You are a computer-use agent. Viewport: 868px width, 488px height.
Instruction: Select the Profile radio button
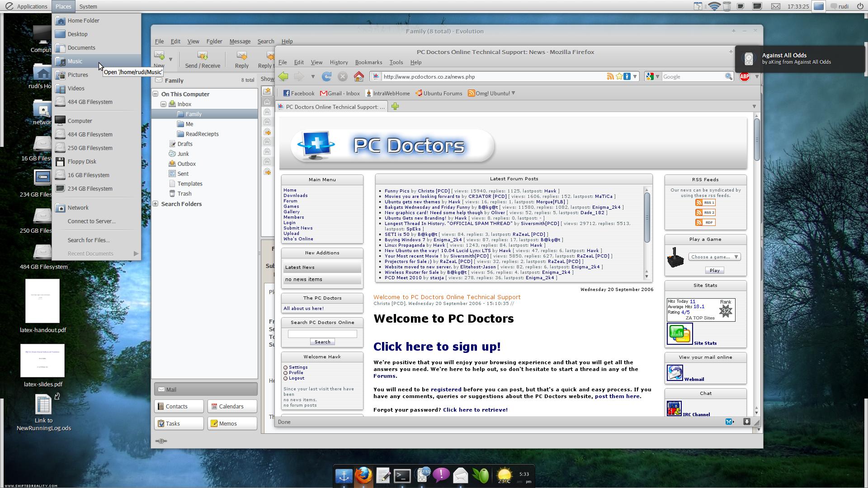click(x=286, y=373)
